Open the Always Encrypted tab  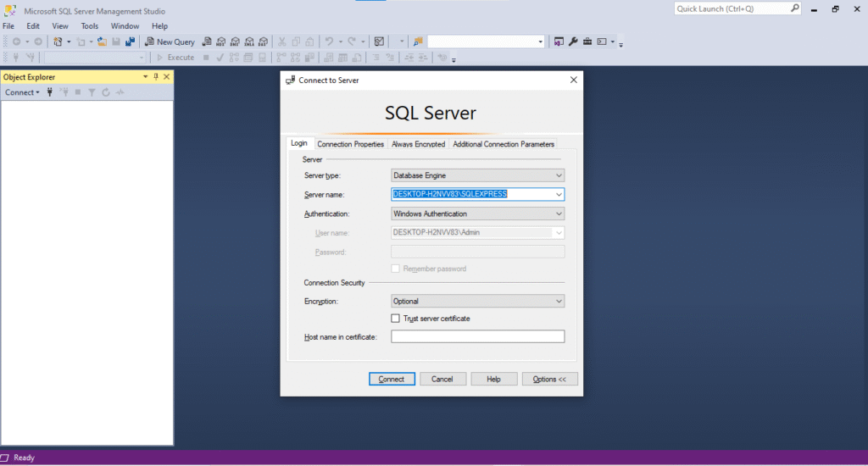418,144
